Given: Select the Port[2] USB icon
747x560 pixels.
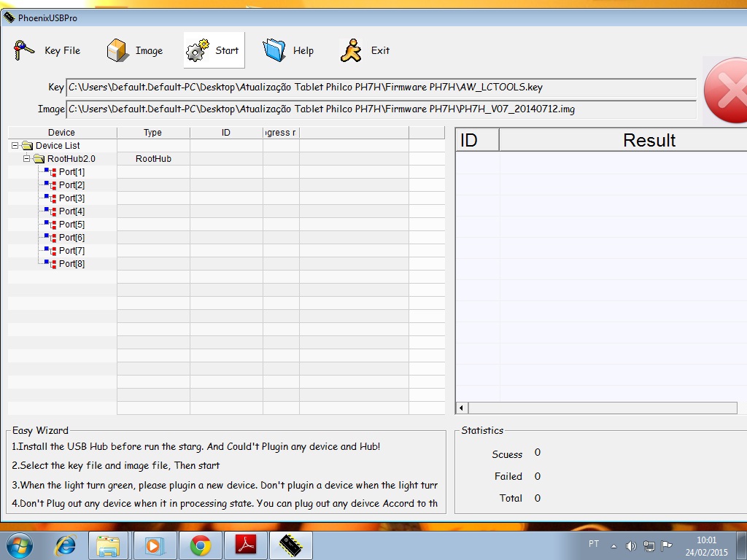Looking at the screenshot, I should pos(50,184).
